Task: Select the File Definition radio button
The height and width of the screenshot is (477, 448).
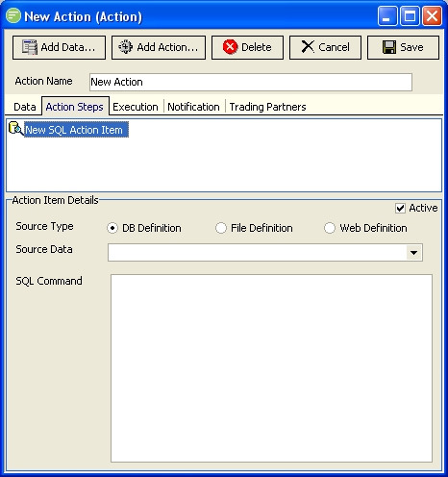Action: 221,228
